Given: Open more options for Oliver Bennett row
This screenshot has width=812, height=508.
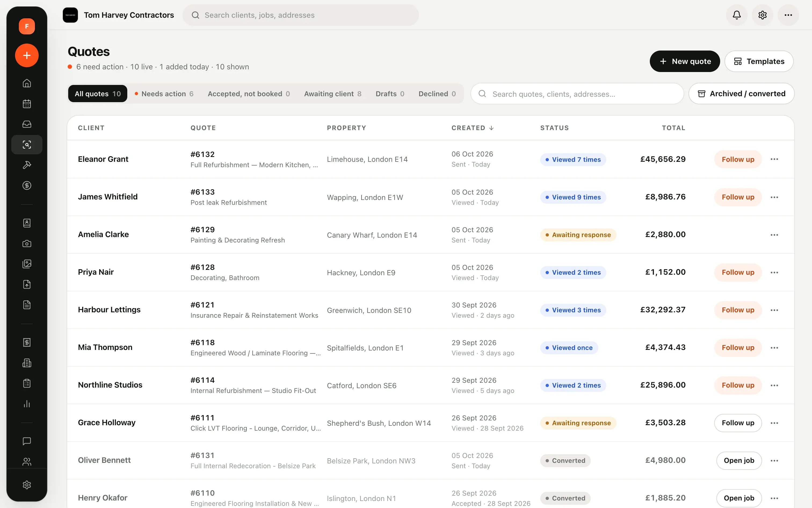Looking at the screenshot, I should pyautogui.click(x=774, y=461).
